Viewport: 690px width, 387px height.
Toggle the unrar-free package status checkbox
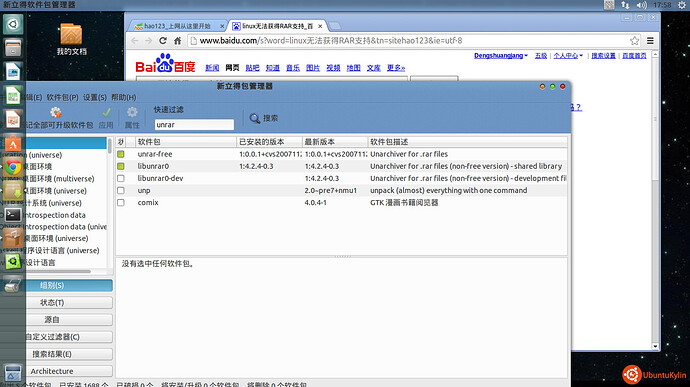pyautogui.click(x=121, y=154)
